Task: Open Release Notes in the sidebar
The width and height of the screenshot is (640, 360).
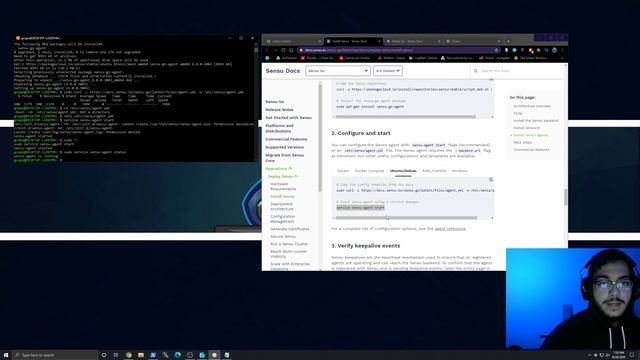Action: pyautogui.click(x=279, y=109)
